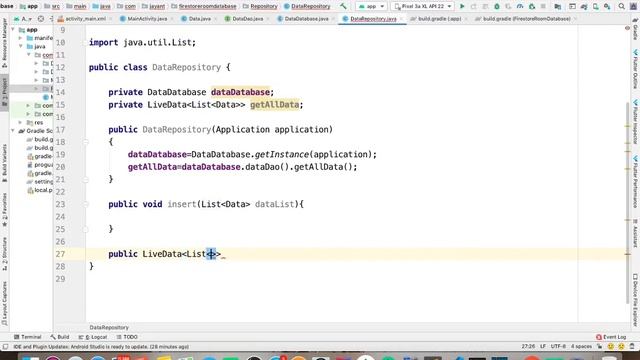Open the Build Variants side panel
This screenshot has height=360, width=640.
tap(4, 162)
